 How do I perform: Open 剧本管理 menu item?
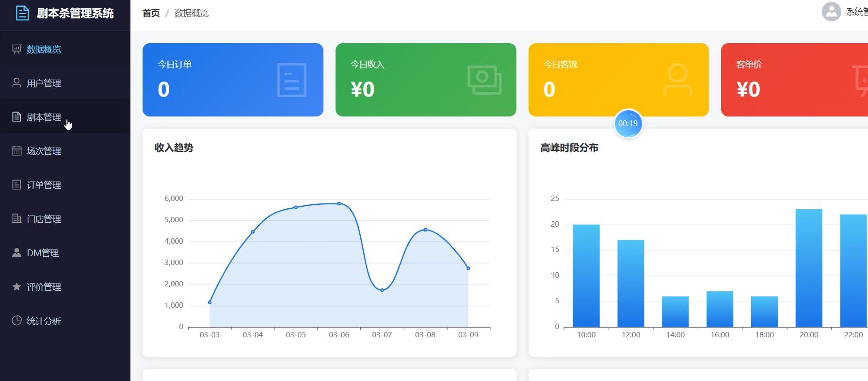(65, 117)
